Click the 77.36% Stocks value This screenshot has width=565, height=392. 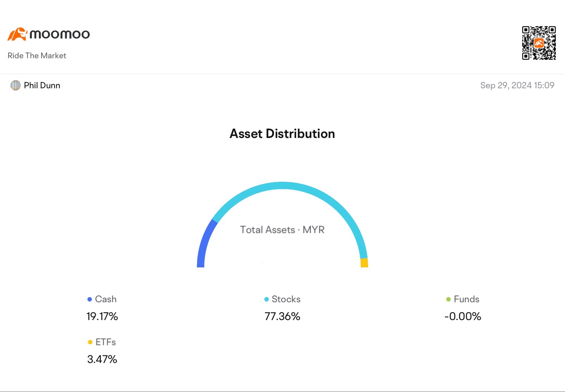(282, 316)
